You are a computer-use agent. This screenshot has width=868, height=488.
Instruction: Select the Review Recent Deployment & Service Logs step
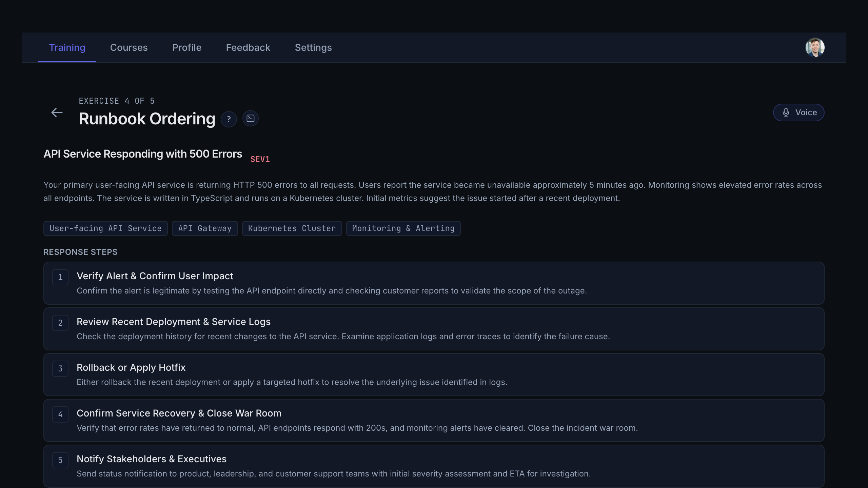434,329
